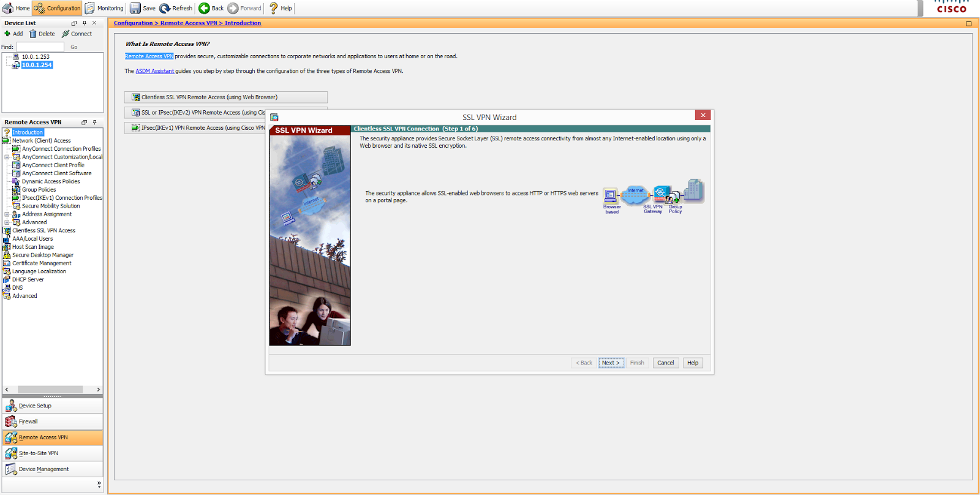The width and height of the screenshot is (980, 495).
Task: Click the Find input field
Action: (40, 47)
